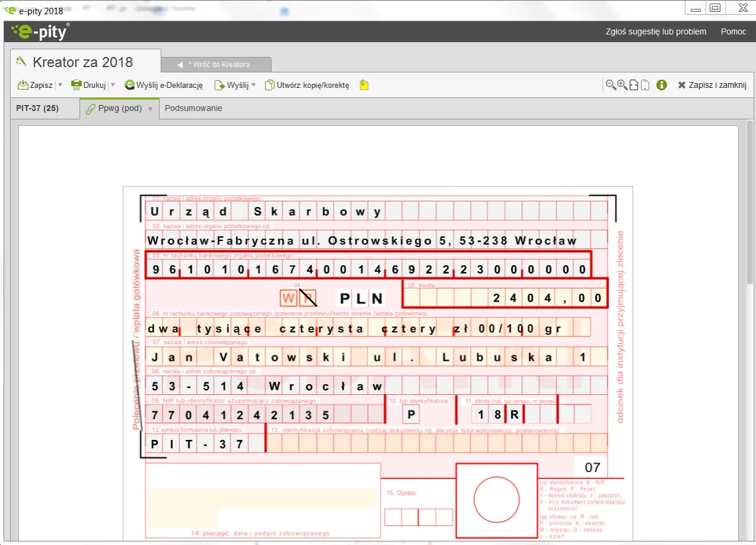Click Utwórz kopię/korektę button
The image size is (756, 545).
(x=307, y=85)
